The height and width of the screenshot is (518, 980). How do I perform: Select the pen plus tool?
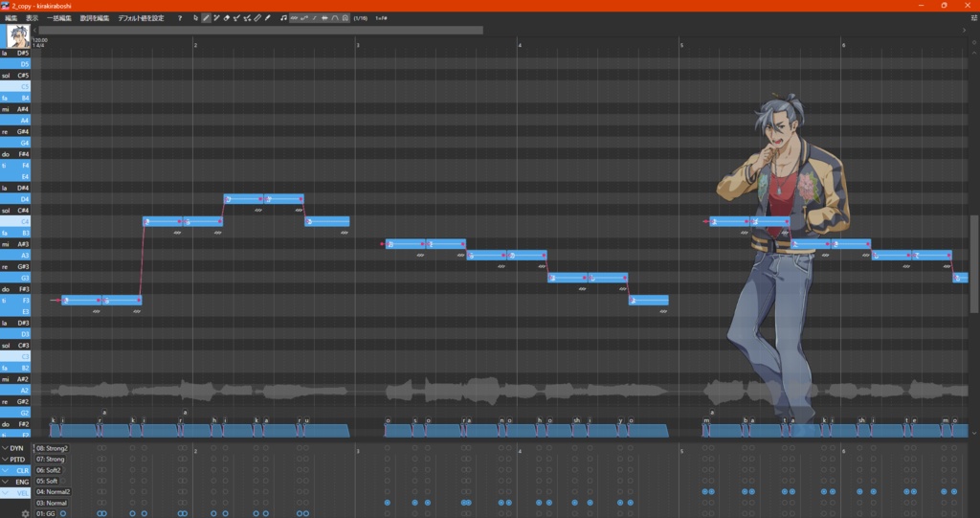216,18
